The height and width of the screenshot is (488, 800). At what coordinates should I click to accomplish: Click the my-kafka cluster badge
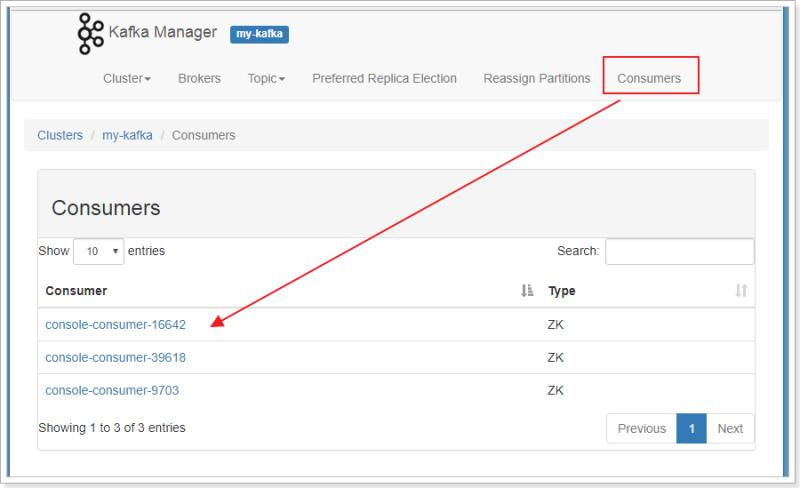click(x=259, y=34)
